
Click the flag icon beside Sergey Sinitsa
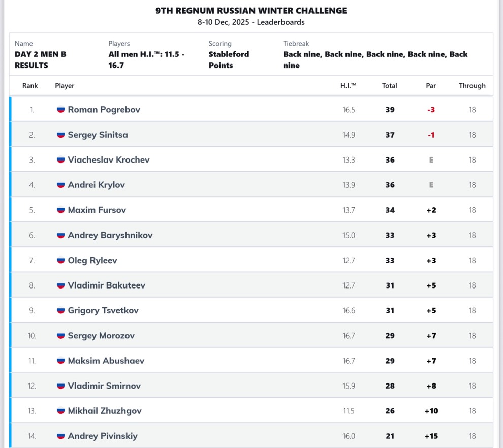tap(60, 135)
